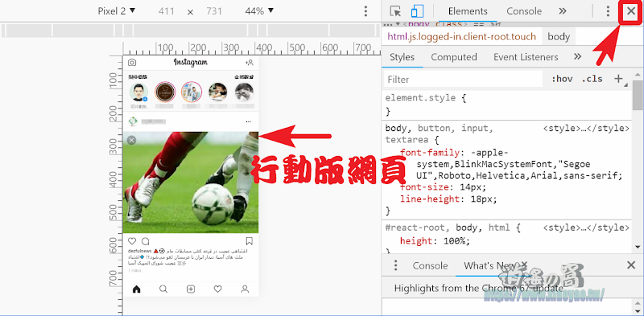This screenshot has height=316, width=644.
Task: Go to Instagram Home tab icon
Action: click(x=137, y=289)
